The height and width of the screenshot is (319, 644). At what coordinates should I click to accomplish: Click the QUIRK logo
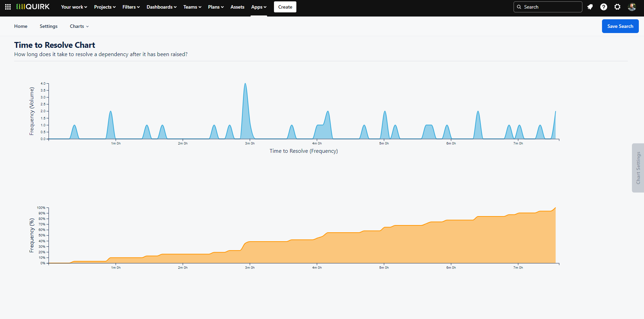(33, 7)
